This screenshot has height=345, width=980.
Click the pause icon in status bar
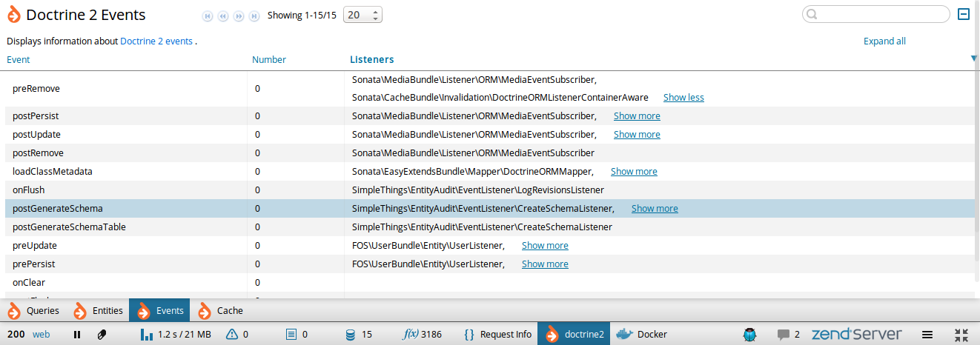[x=77, y=334]
